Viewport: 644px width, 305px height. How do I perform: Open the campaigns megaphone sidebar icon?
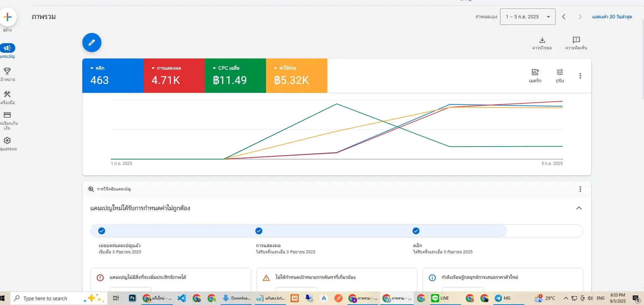(7, 48)
